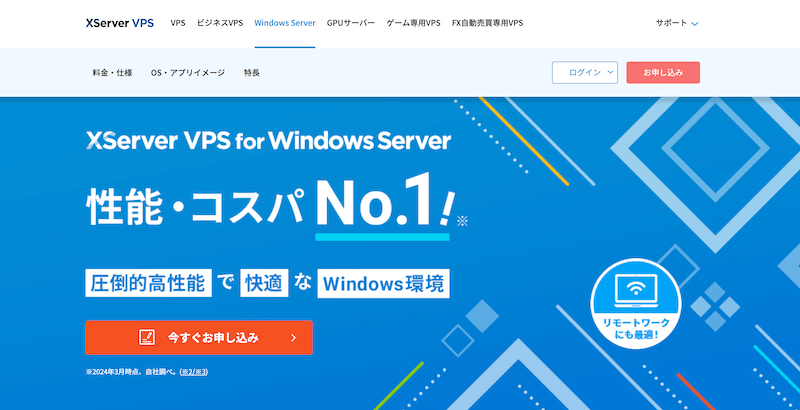The width and height of the screenshot is (800, 410).
Task: Click the chevron next to サポート
Action: [694, 23]
